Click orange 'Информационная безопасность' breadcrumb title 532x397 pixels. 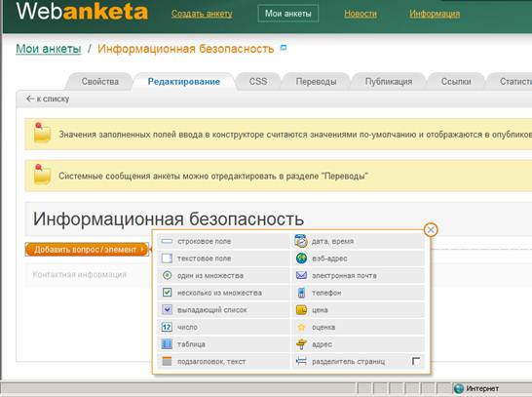185,49
